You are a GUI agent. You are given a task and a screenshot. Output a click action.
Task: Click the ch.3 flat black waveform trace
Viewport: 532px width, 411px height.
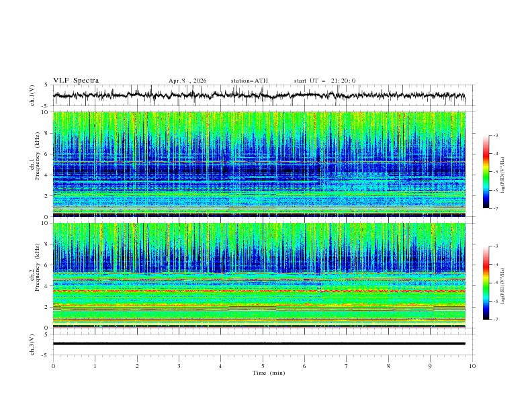(x=259, y=344)
